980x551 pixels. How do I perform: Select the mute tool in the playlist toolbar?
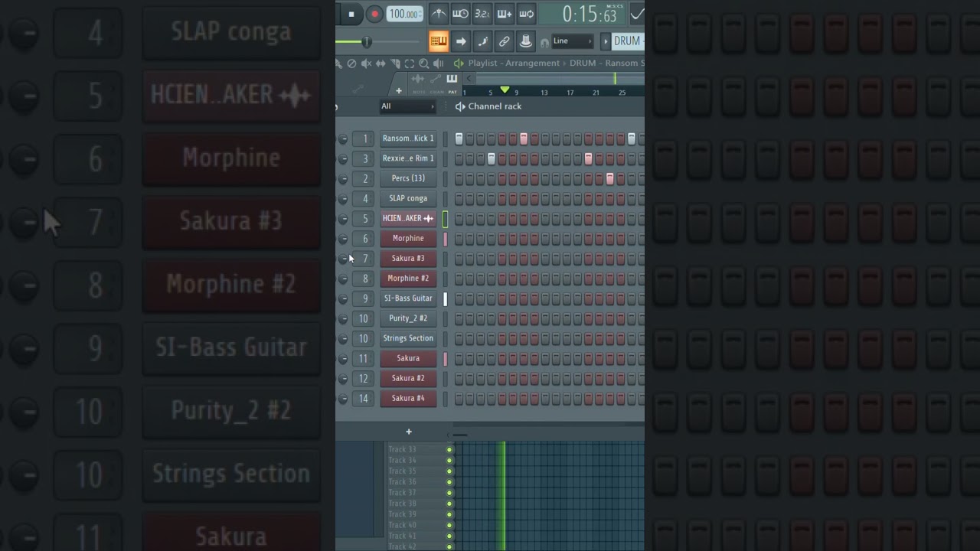(x=366, y=64)
